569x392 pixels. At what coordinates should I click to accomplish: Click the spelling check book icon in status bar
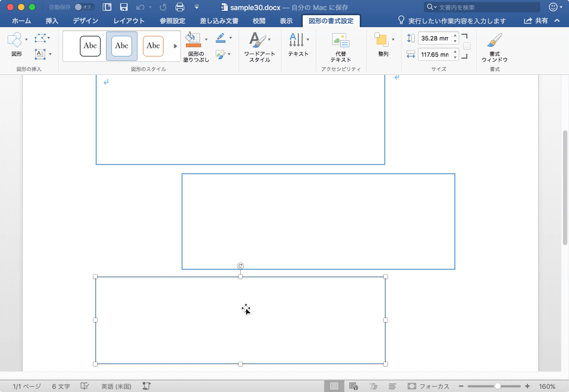point(85,386)
